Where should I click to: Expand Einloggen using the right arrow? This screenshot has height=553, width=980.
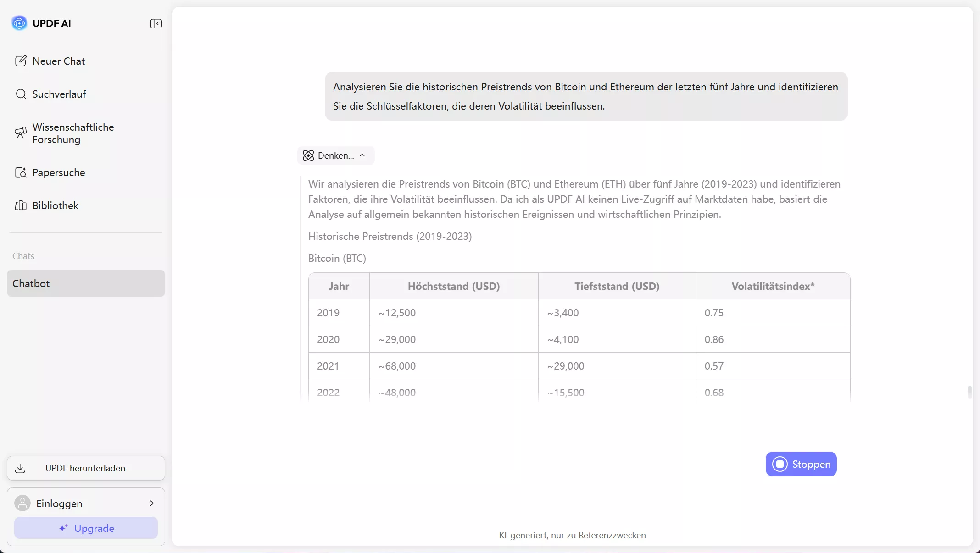152,503
